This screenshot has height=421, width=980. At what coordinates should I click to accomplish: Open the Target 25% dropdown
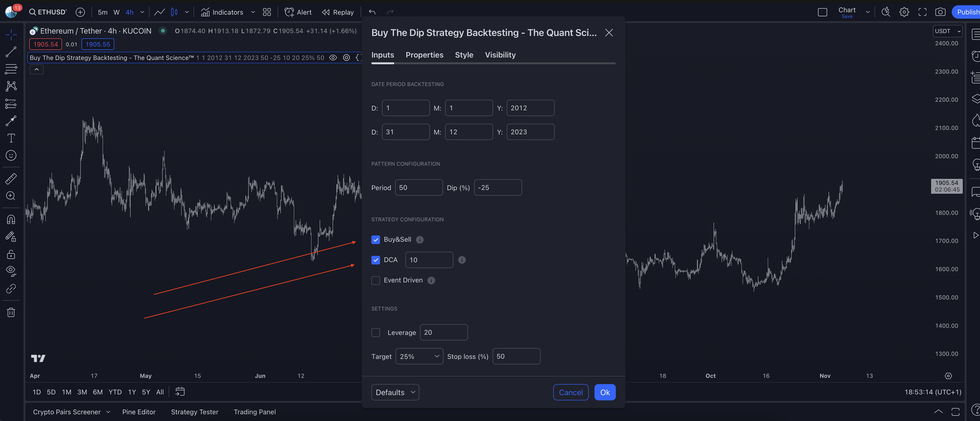tap(419, 356)
